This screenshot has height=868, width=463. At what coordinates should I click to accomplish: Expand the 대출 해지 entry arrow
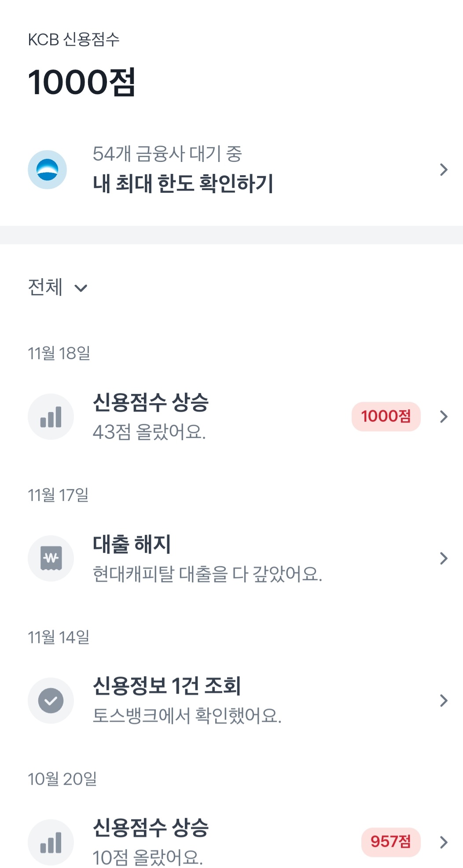point(444,558)
